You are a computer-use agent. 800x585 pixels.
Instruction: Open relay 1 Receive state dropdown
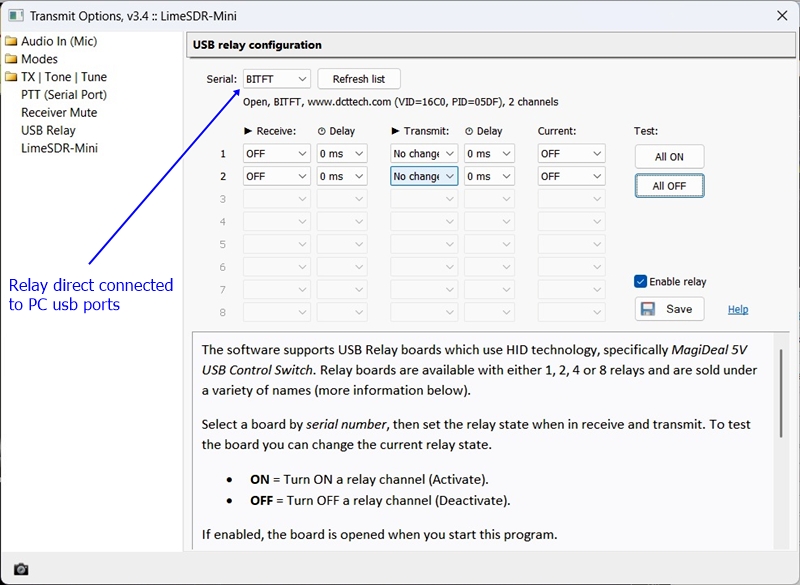tap(277, 154)
